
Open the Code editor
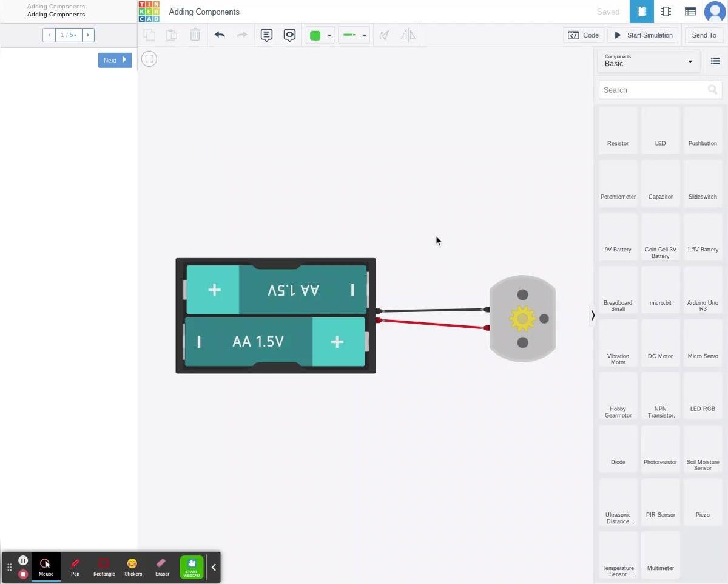(583, 35)
